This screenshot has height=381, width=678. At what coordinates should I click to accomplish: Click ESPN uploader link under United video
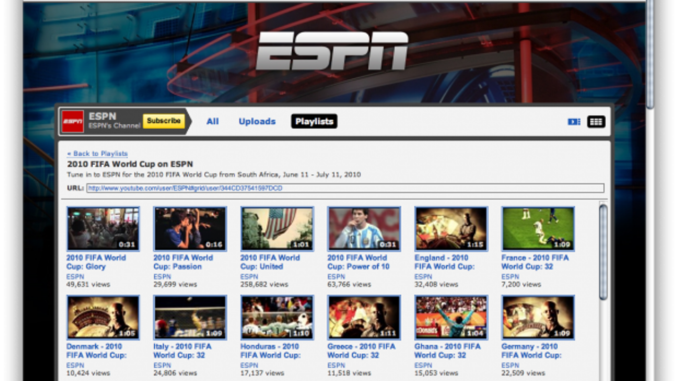click(x=249, y=277)
